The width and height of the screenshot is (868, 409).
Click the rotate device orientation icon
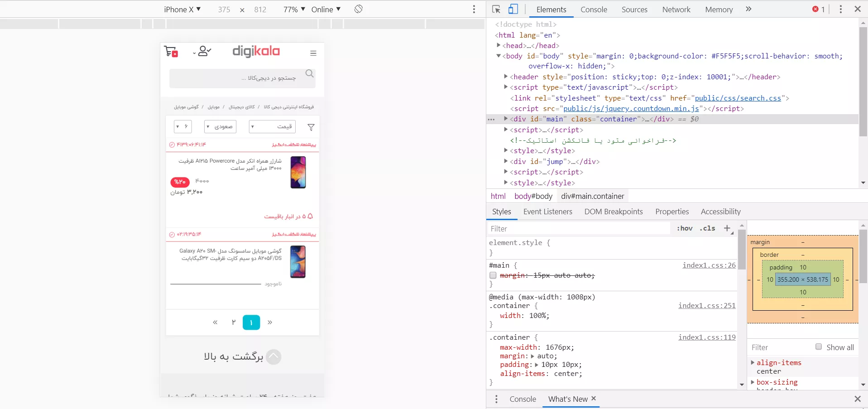(x=359, y=9)
